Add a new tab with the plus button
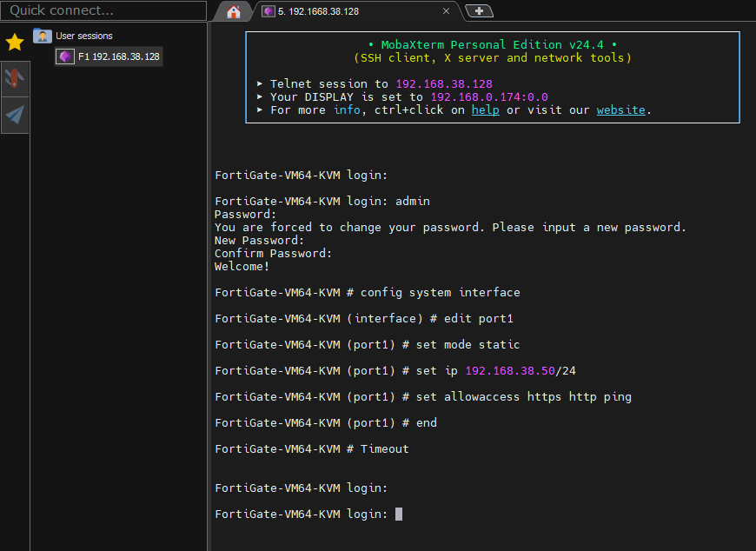756x551 pixels. (479, 11)
